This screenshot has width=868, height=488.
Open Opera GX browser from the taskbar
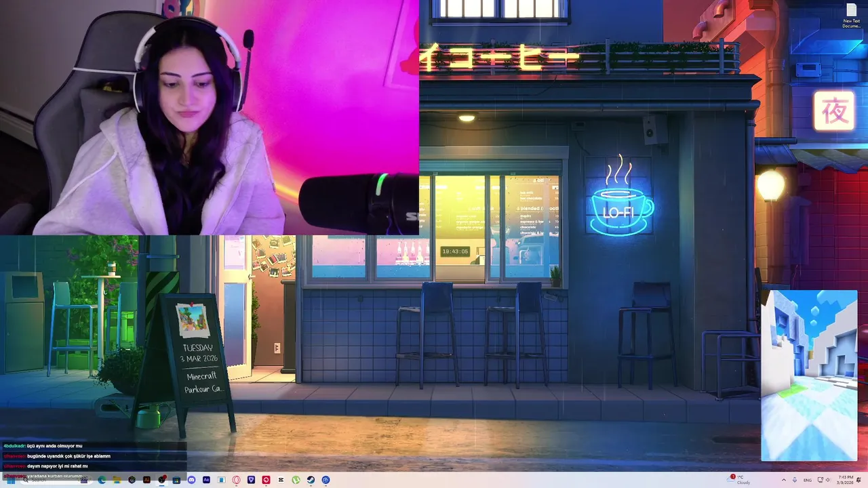[x=236, y=480]
